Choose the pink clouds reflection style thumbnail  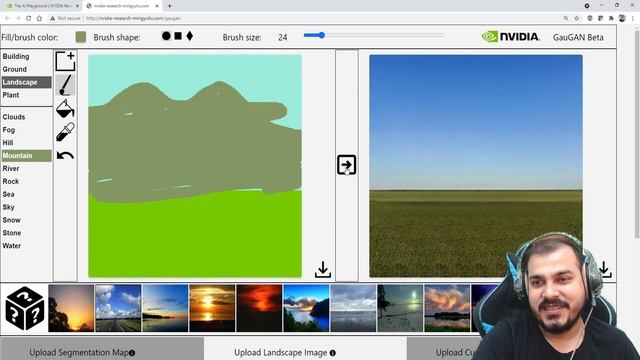point(447,308)
